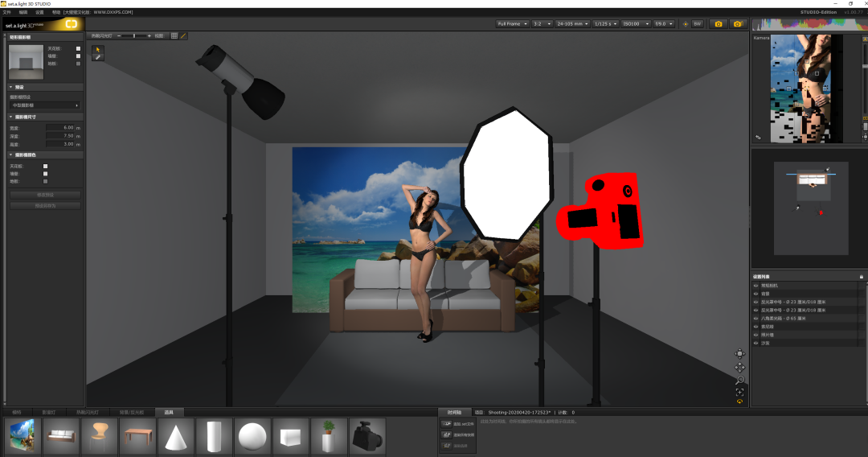Open the second menu bar item
This screenshot has height=457, width=868.
click(x=23, y=12)
